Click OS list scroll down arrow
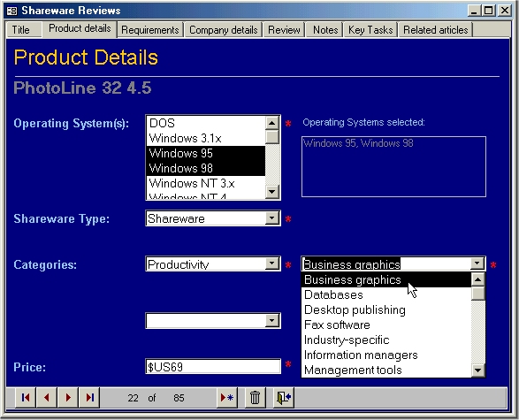519x420 pixels. [272, 192]
